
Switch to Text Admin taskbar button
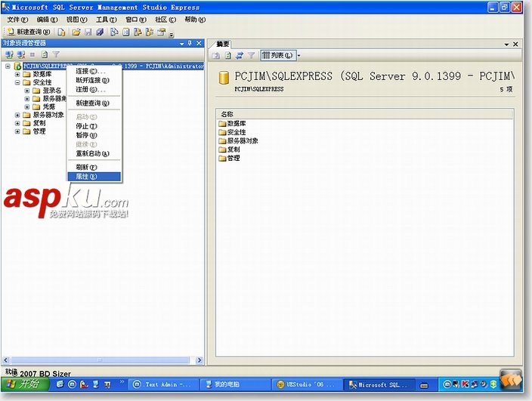(x=163, y=384)
